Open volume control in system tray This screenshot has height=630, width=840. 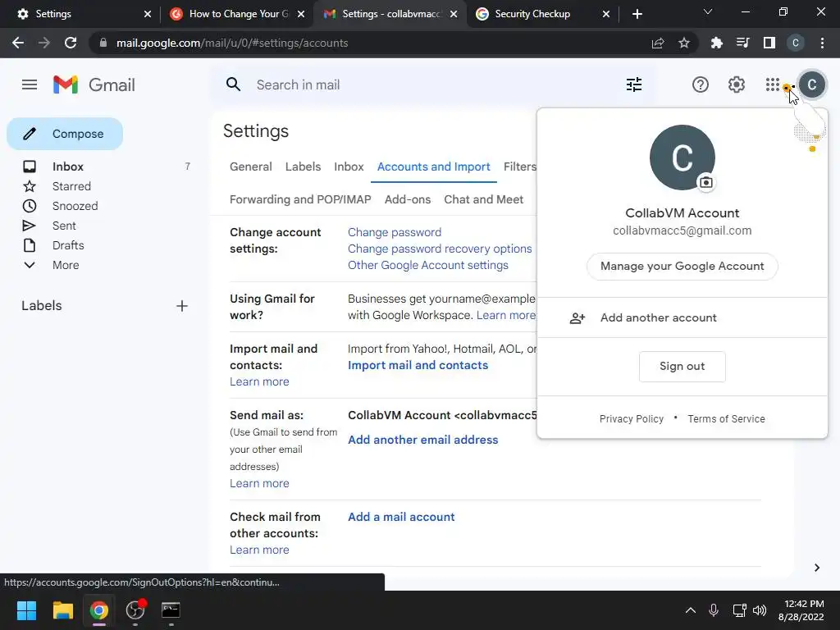pyautogui.click(x=760, y=610)
